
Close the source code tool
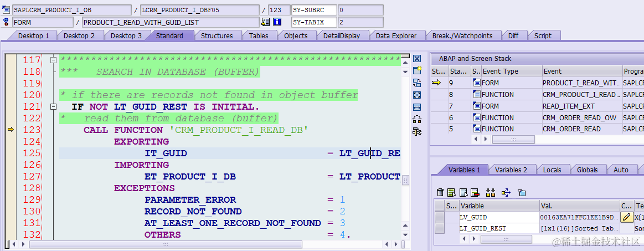417,58
